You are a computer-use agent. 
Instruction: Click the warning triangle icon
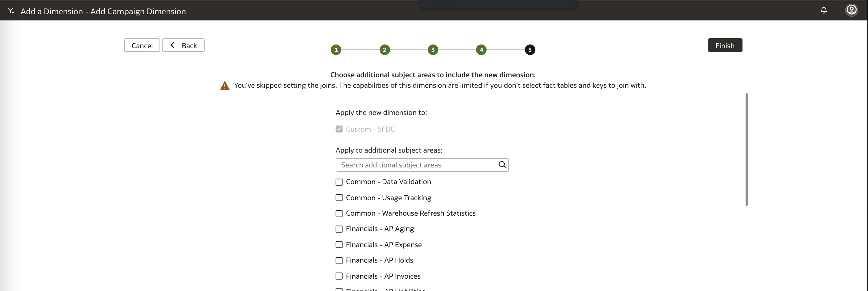pos(225,86)
